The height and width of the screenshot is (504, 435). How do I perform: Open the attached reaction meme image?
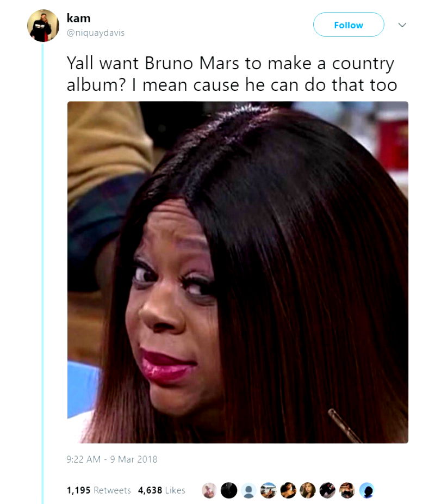pyautogui.click(x=238, y=272)
